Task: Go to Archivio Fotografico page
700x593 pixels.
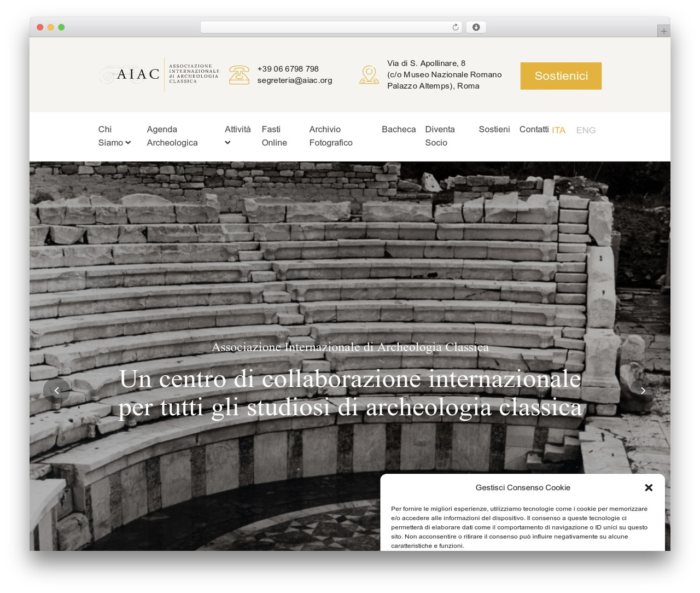Action: click(331, 136)
